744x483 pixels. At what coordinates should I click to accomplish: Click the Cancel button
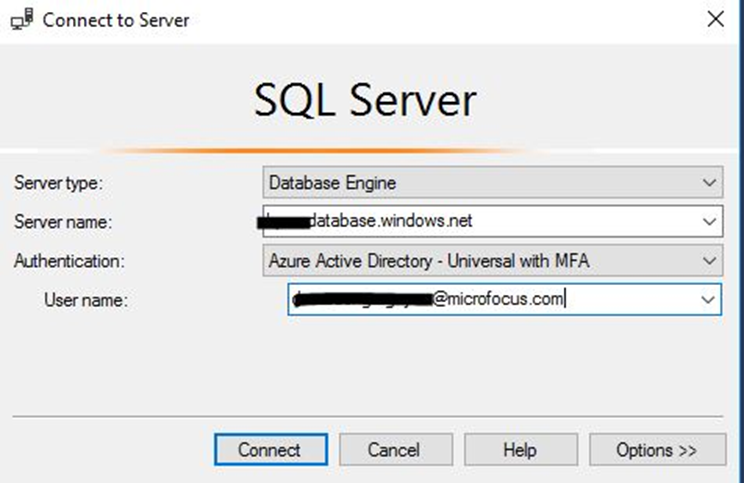coord(393,450)
